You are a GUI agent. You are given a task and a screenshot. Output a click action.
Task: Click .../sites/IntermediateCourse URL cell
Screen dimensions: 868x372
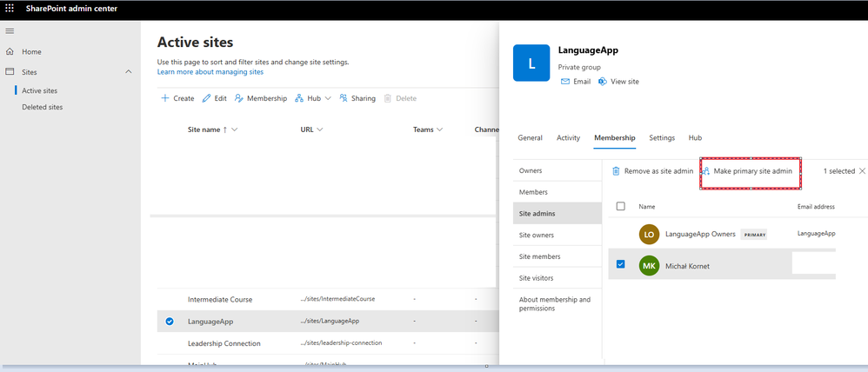tap(337, 299)
